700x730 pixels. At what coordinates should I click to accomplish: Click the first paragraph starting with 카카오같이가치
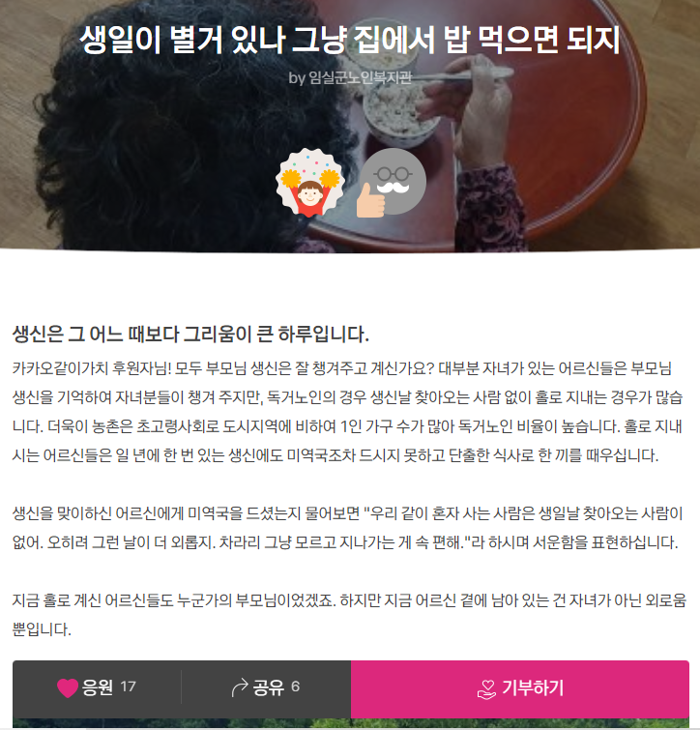[x=348, y=412]
